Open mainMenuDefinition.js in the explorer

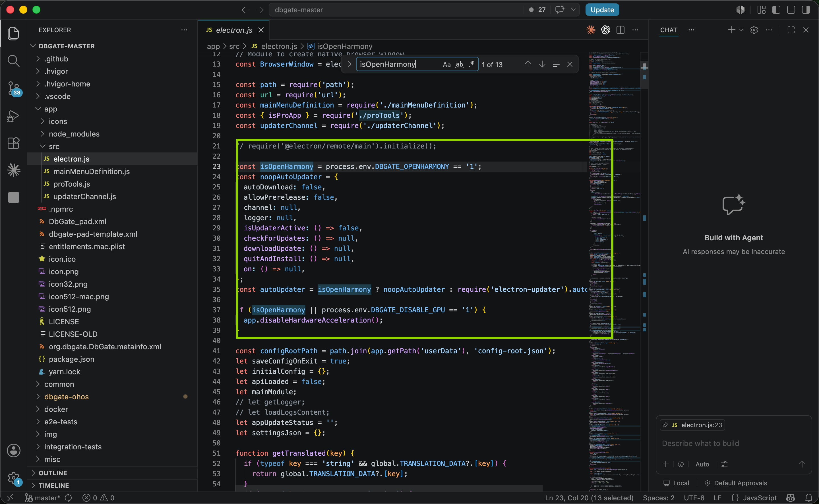click(x=113, y=171)
